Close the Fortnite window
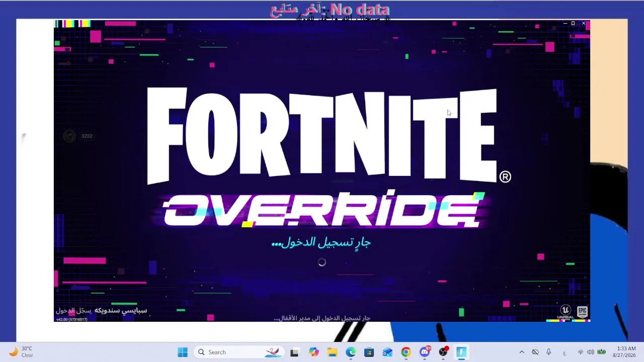Screen dimensions: 644x362 tap(584, 23)
